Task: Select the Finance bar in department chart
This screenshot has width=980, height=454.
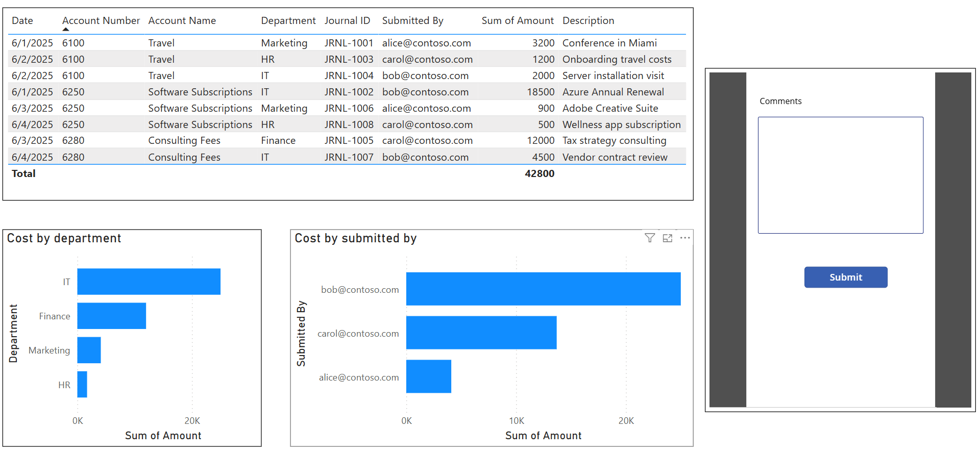Action: pyautogui.click(x=111, y=316)
